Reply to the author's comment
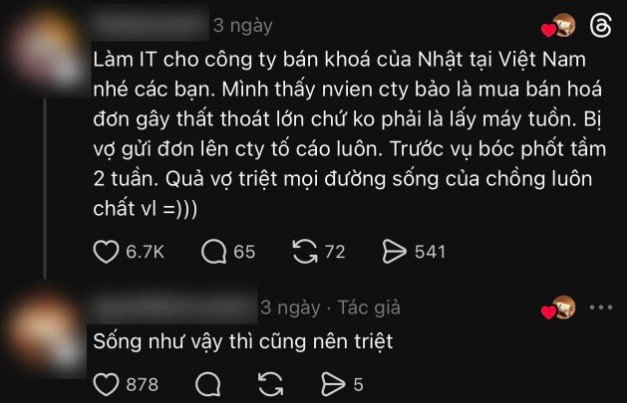 pyautogui.click(x=208, y=385)
